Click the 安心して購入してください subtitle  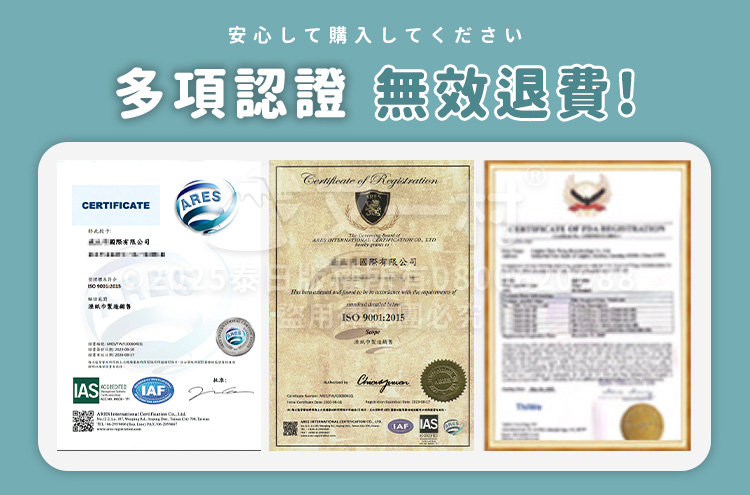tap(375, 37)
